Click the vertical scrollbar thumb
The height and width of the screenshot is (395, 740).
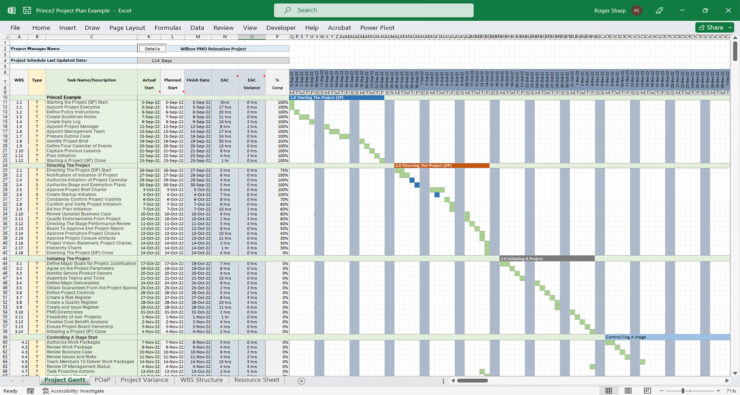pyautogui.click(x=735, y=51)
